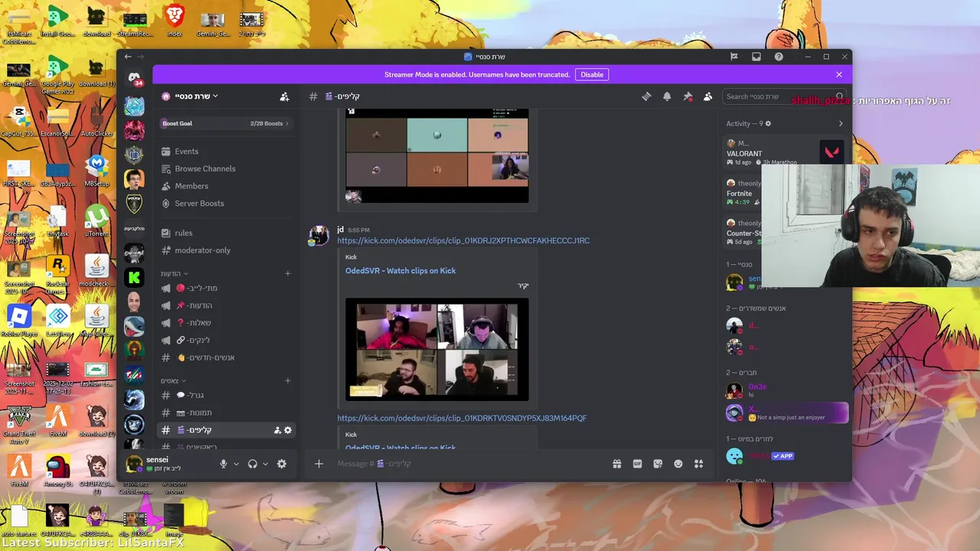Select the שאלות channel
This screenshot has height=551, width=980.
pyautogui.click(x=225, y=323)
